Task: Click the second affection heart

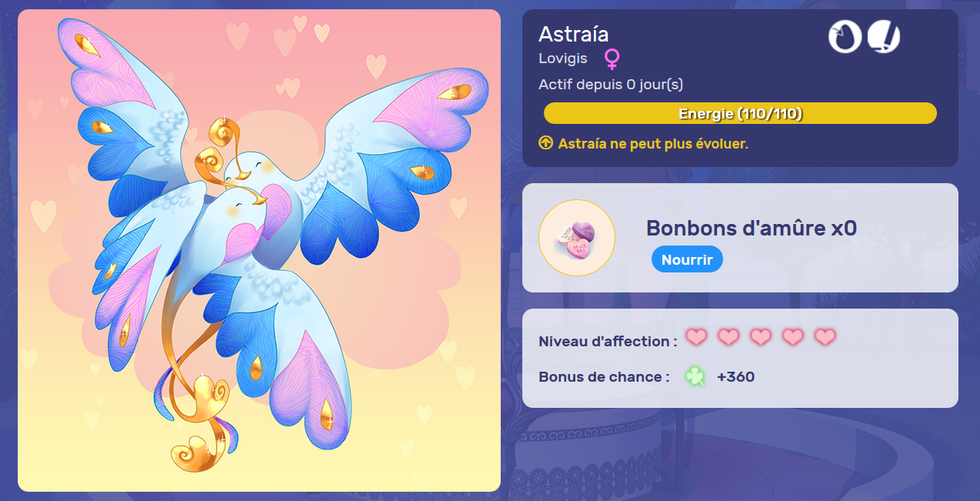Action: [728, 337]
